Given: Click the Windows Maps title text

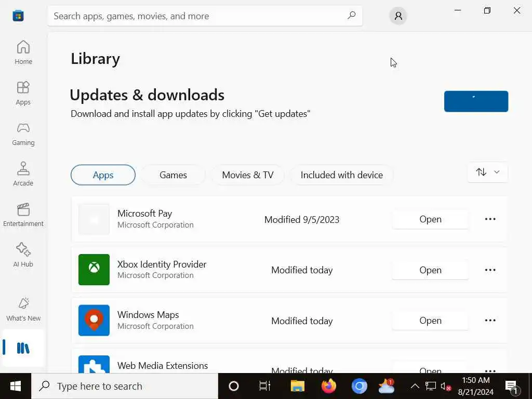Looking at the screenshot, I should click(x=148, y=315).
